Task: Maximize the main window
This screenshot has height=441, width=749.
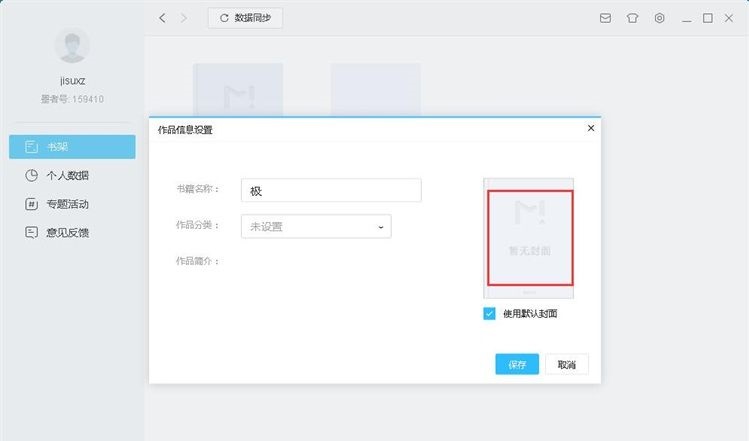Action: click(x=708, y=18)
